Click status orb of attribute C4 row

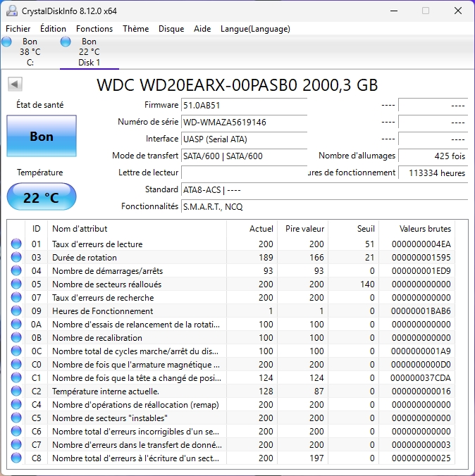[16, 404]
